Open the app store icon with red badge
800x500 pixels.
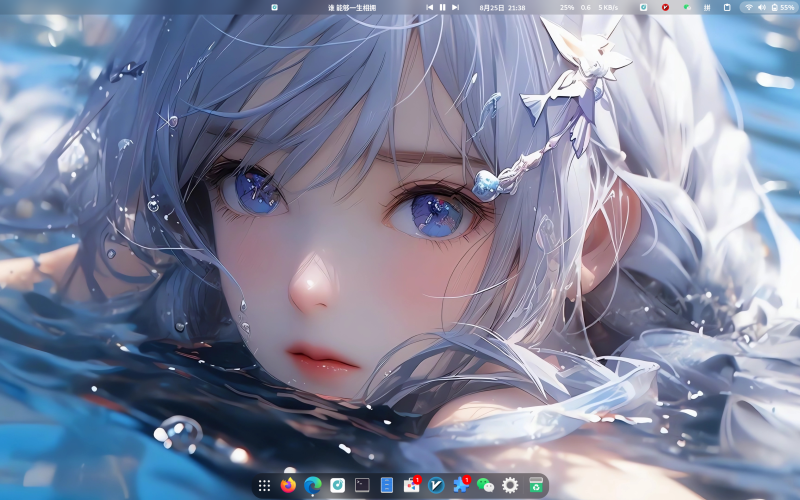tap(411, 485)
